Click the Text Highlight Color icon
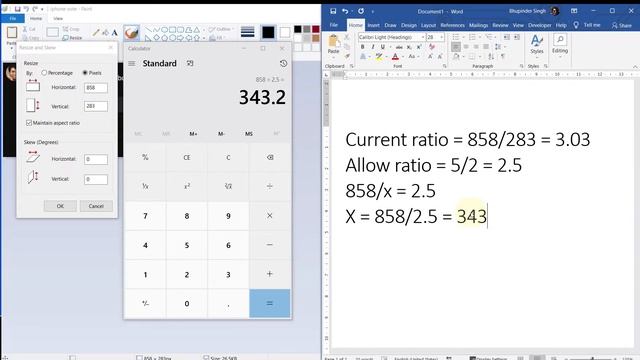The height and width of the screenshot is (360, 640). (379, 57)
